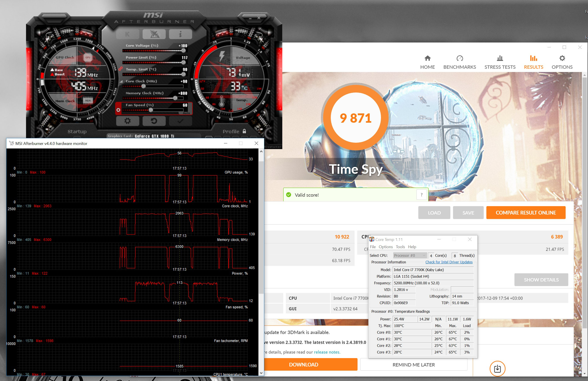Select the RESULTS tab in 3DMark
The image size is (588, 381).
point(533,62)
